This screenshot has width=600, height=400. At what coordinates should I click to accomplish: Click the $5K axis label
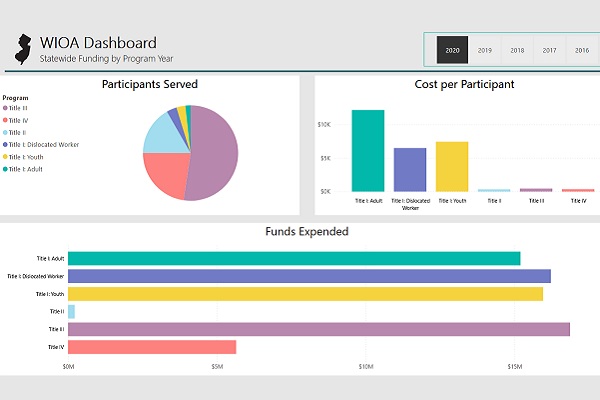tap(325, 158)
